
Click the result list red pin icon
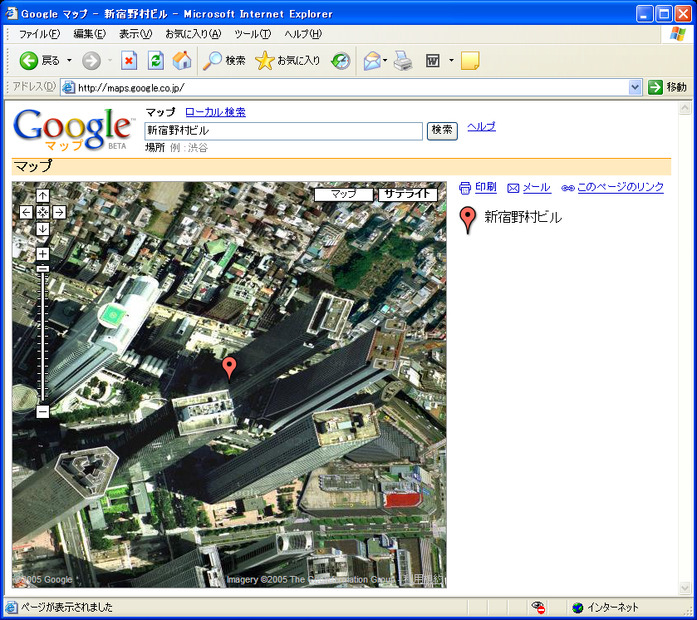point(468,220)
